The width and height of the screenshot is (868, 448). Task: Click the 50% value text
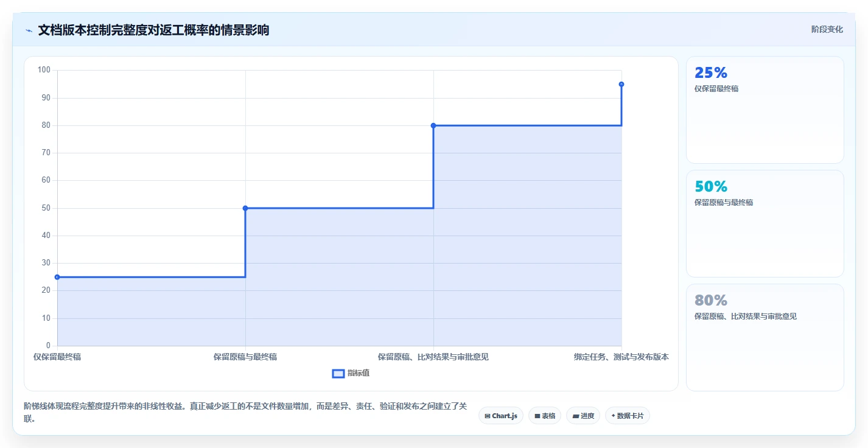(711, 187)
